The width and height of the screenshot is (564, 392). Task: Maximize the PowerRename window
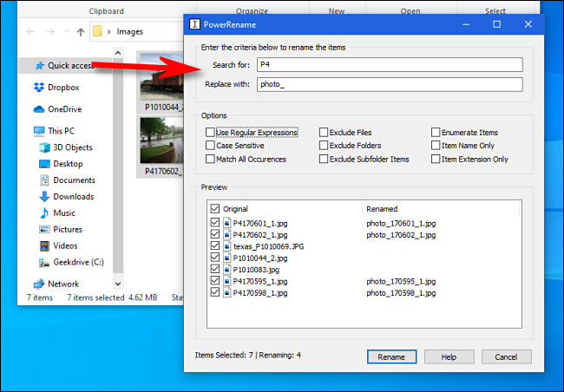[496, 24]
